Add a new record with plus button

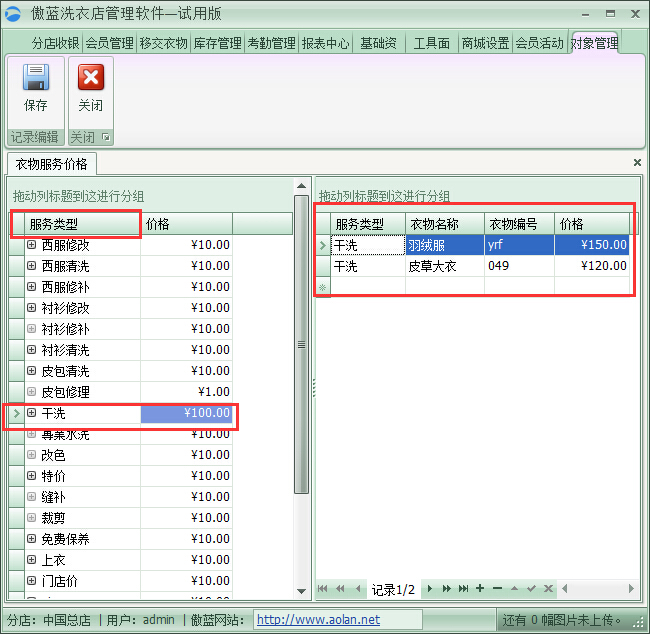click(480, 588)
